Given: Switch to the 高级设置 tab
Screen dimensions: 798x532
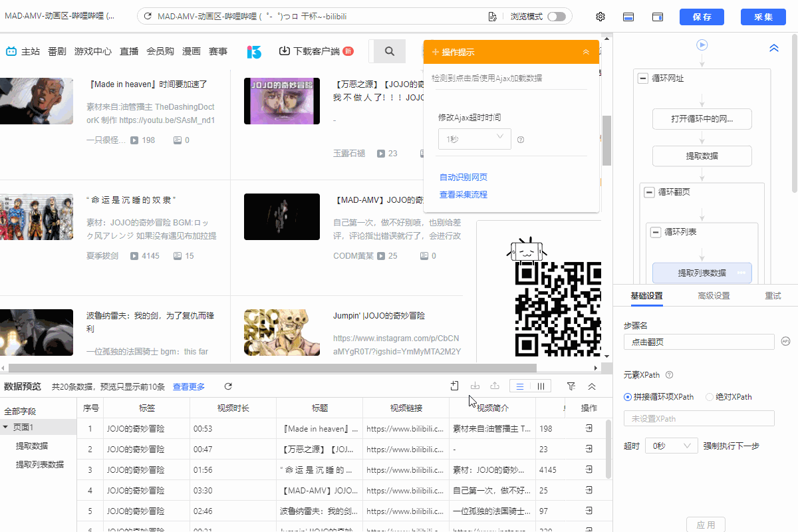Looking at the screenshot, I should [x=714, y=296].
